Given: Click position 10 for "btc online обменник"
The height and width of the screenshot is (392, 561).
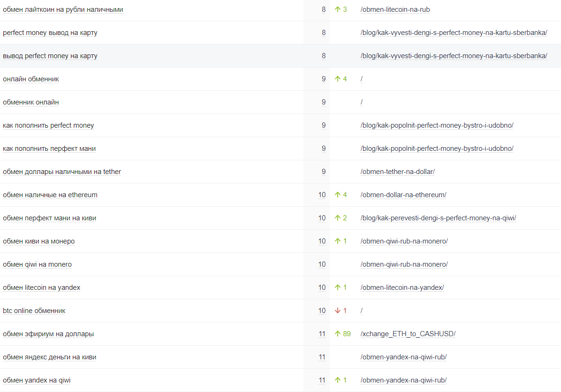Looking at the screenshot, I should 322,311.
